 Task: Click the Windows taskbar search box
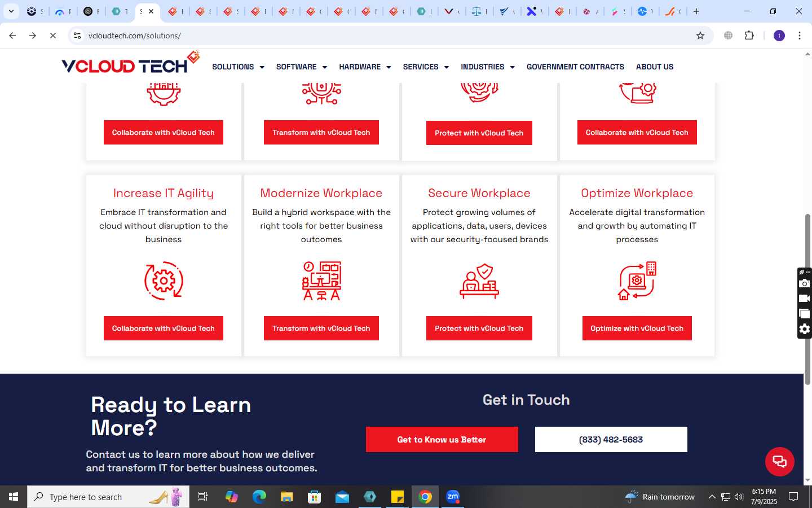[108, 497]
